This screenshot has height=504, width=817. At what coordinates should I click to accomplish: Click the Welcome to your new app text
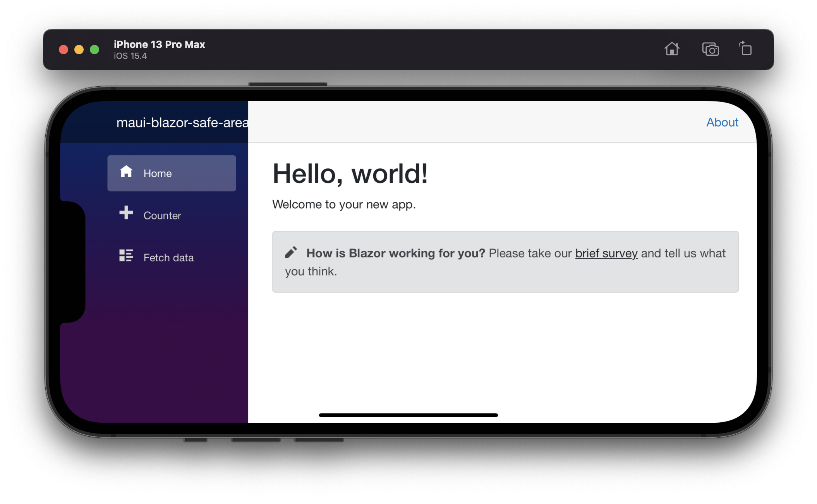(344, 204)
